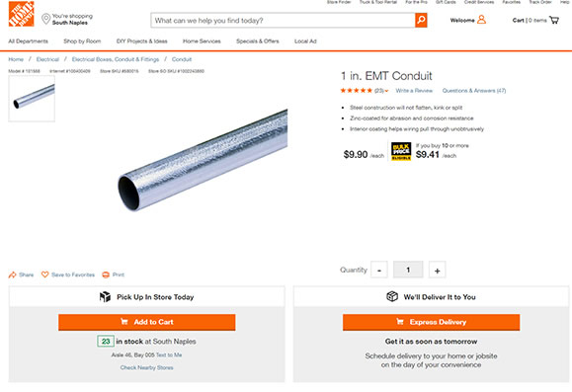This screenshot has width=572, height=392.
Task: Open the Shop by Room menu
Action: tap(82, 41)
